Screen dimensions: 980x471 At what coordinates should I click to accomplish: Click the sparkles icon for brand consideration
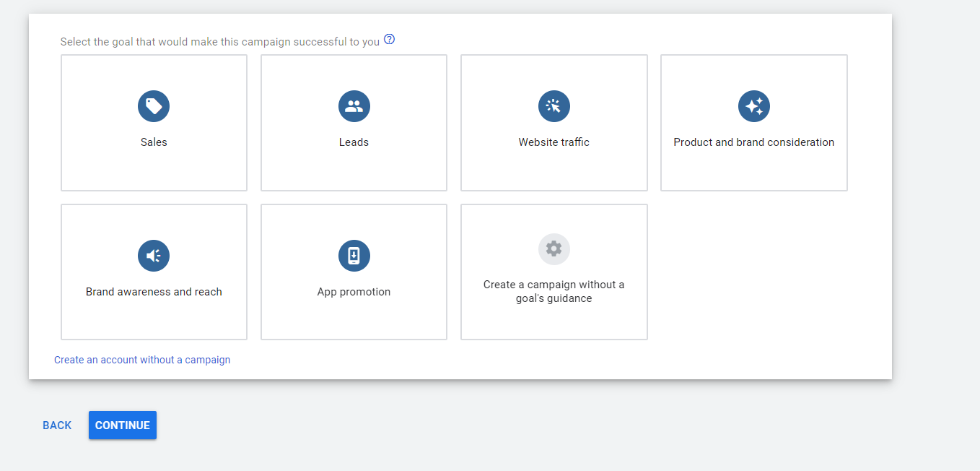point(753,106)
